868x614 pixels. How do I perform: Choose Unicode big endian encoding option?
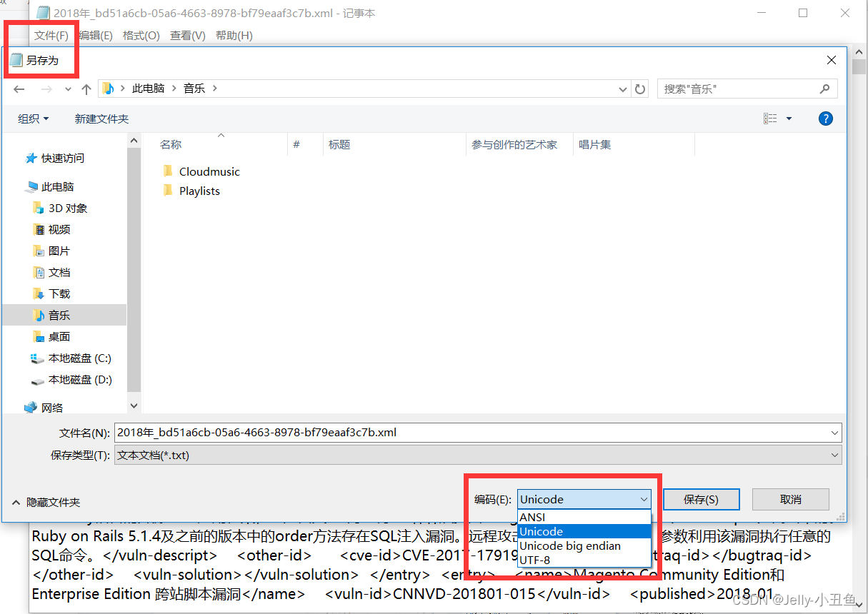click(x=584, y=545)
